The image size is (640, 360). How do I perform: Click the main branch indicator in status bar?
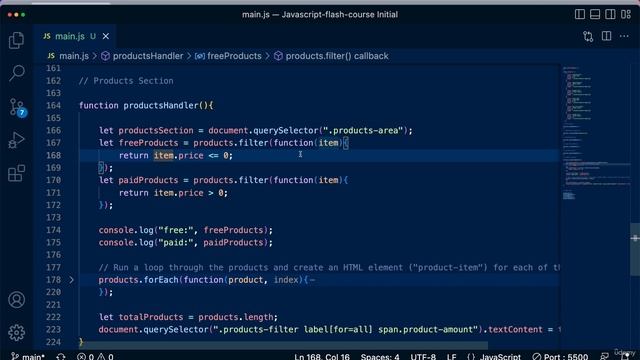click(x=28, y=356)
